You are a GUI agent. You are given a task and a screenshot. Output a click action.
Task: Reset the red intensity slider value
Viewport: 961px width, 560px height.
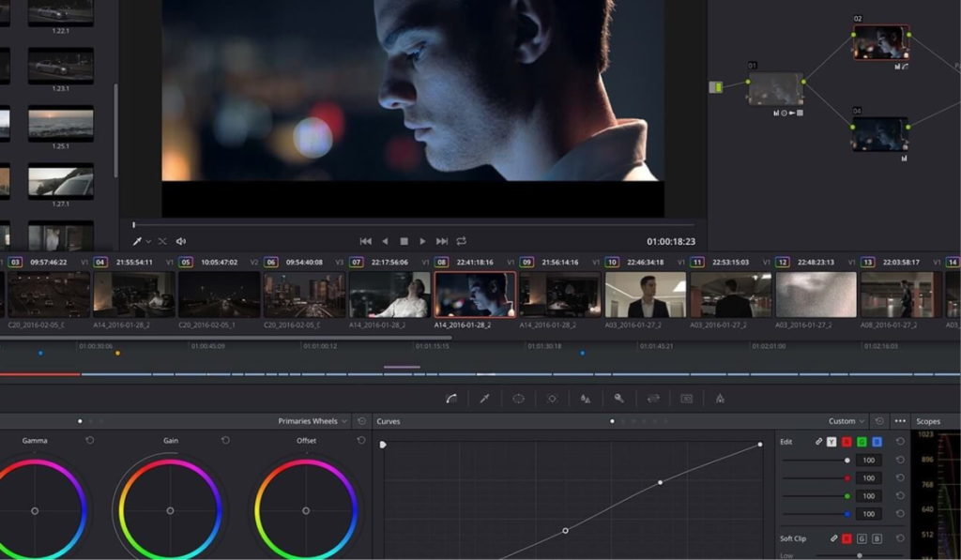coord(900,477)
